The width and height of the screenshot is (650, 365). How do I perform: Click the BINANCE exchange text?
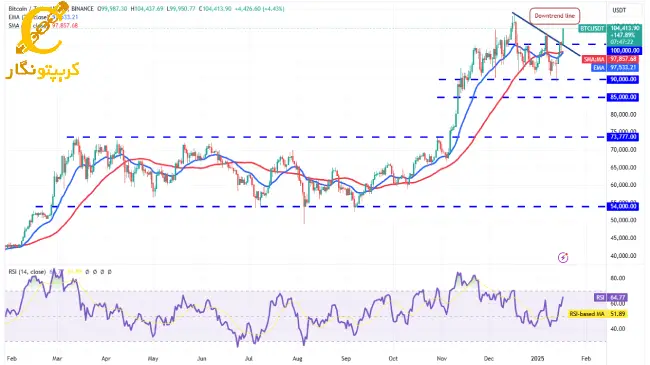click(83, 8)
